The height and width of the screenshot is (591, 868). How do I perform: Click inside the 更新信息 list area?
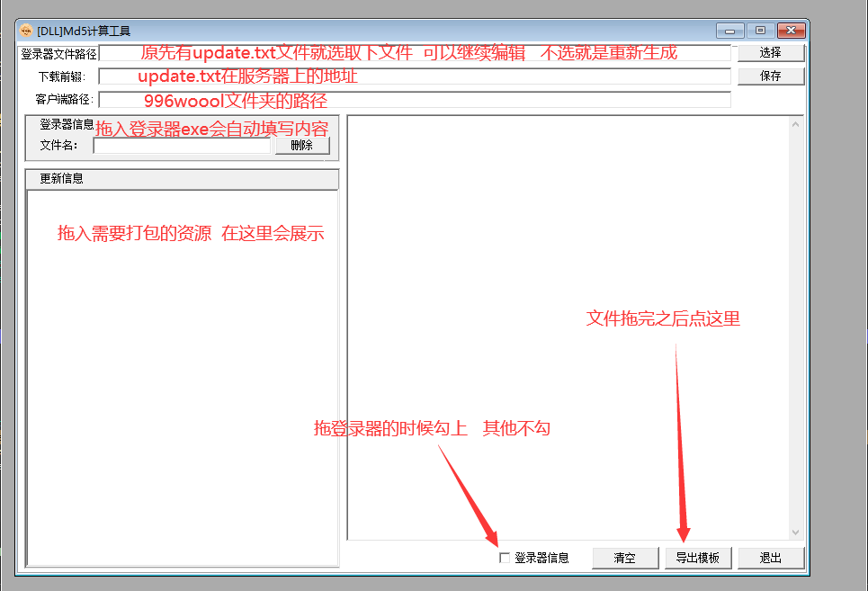[182, 378]
